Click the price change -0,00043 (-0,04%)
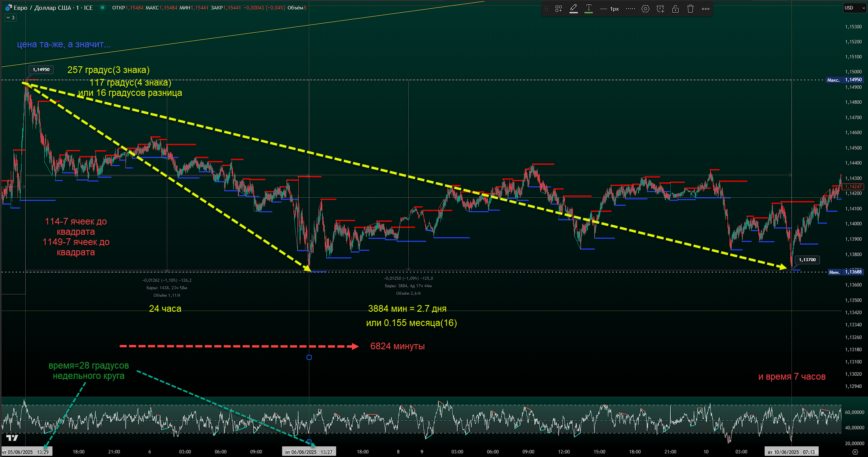 coord(265,8)
